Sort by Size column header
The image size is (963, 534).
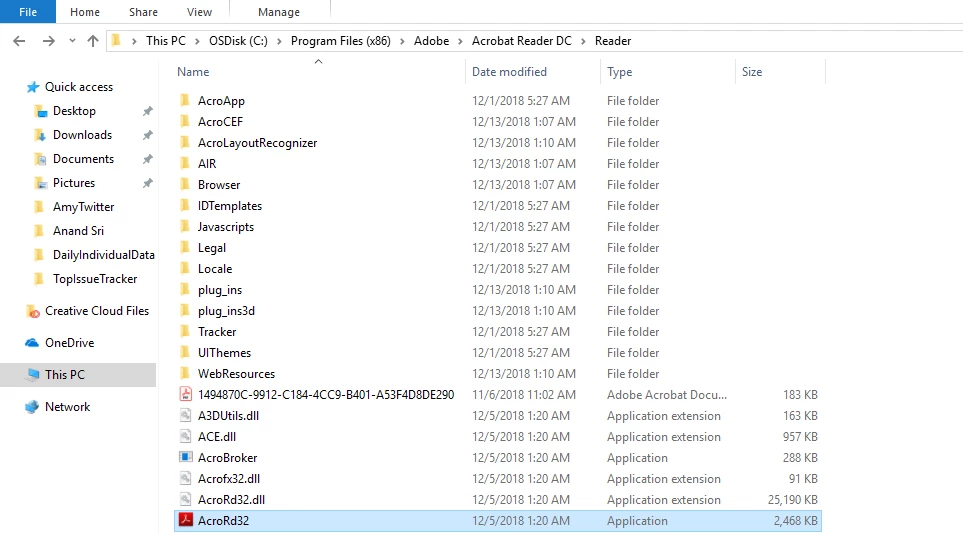click(752, 72)
